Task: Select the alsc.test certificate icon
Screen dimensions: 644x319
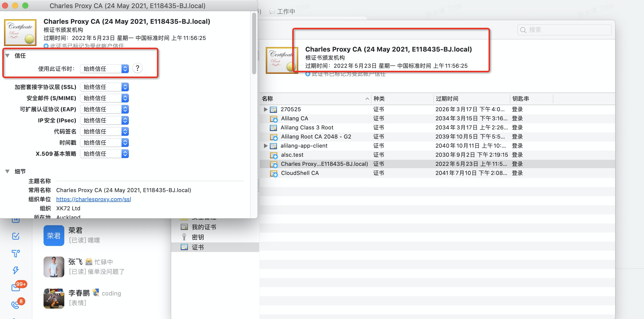Action: coord(274,155)
